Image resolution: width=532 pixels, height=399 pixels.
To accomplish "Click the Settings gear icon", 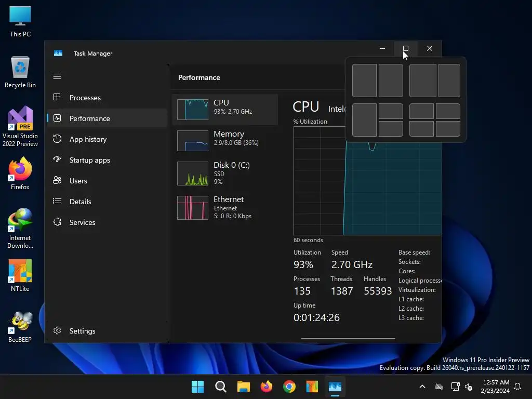I will click(57, 330).
